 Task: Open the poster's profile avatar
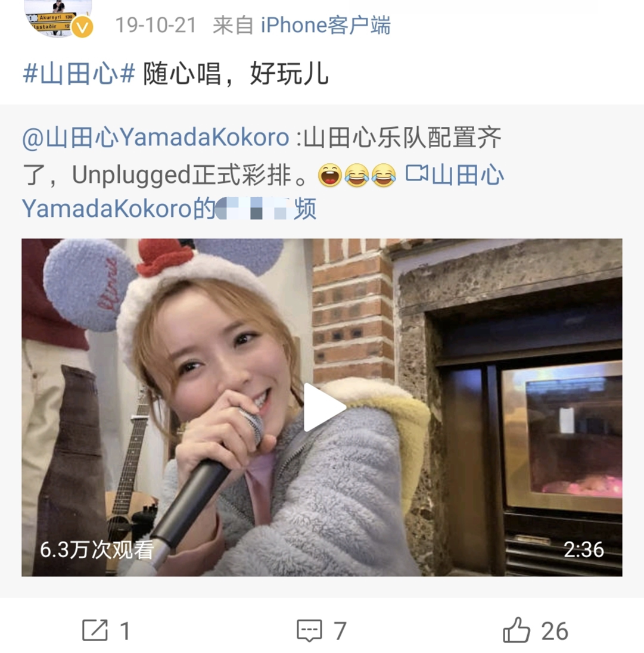click(x=58, y=18)
